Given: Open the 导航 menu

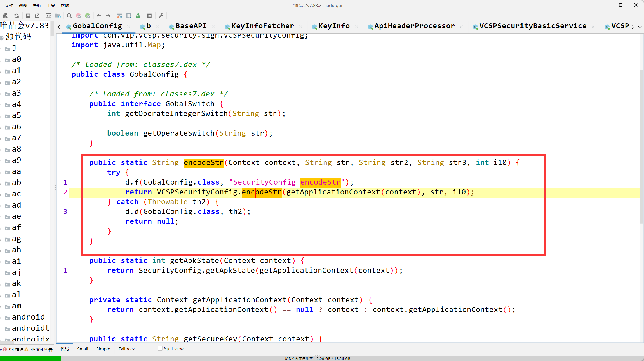Looking at the screenshot, I should [x=37, y=5].
